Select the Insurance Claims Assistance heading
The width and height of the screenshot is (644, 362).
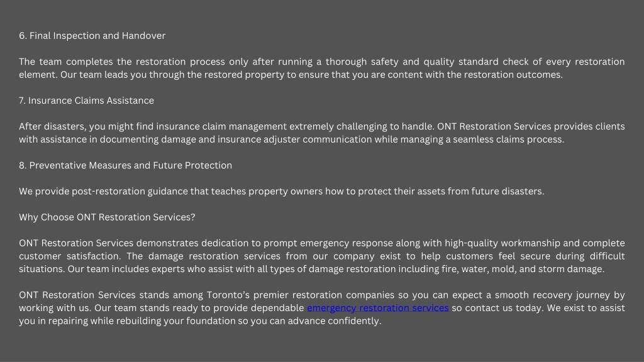click(x=86, y=101)
